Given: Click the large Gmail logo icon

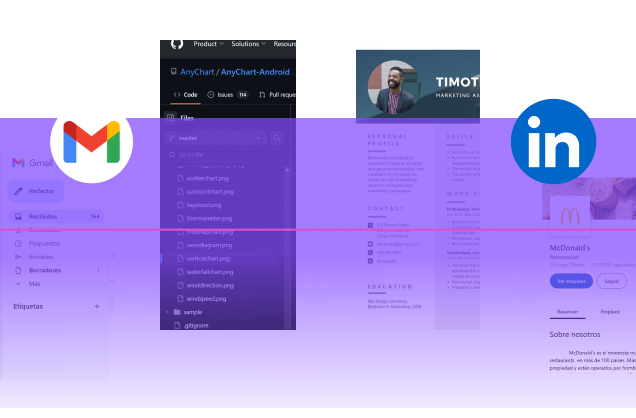Looking at the screenshot, I should click(x=91, y=142).
